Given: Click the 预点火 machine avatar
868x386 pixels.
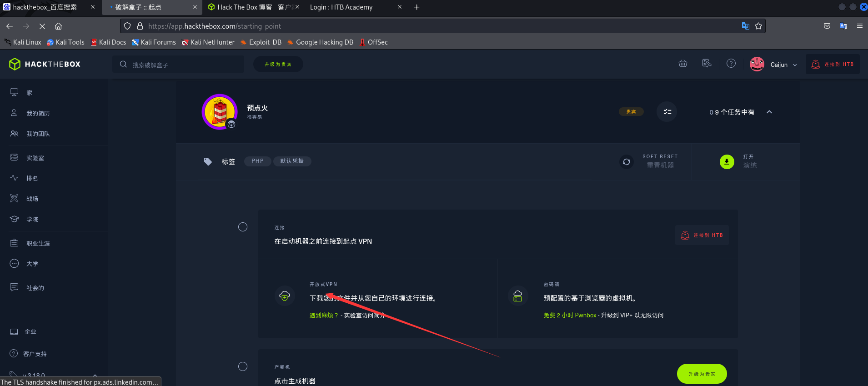Looking at the screenshot, I should [220, 112].
